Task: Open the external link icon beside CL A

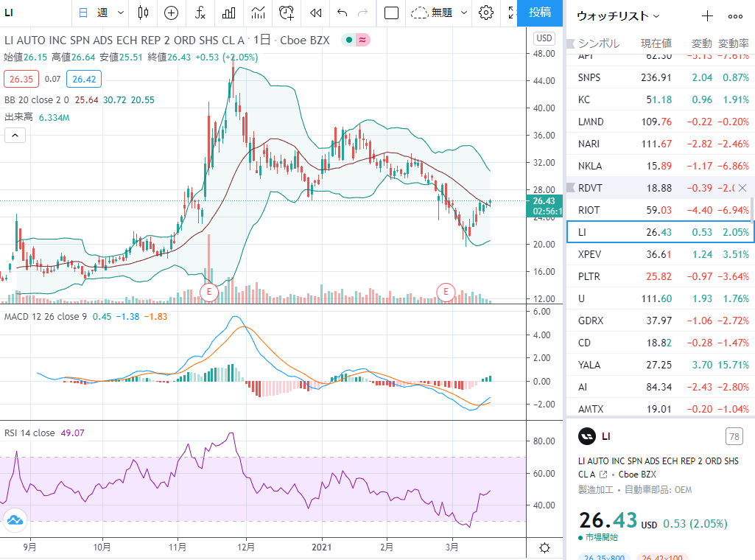Action: pyautogui.click(x=603, y=475)
